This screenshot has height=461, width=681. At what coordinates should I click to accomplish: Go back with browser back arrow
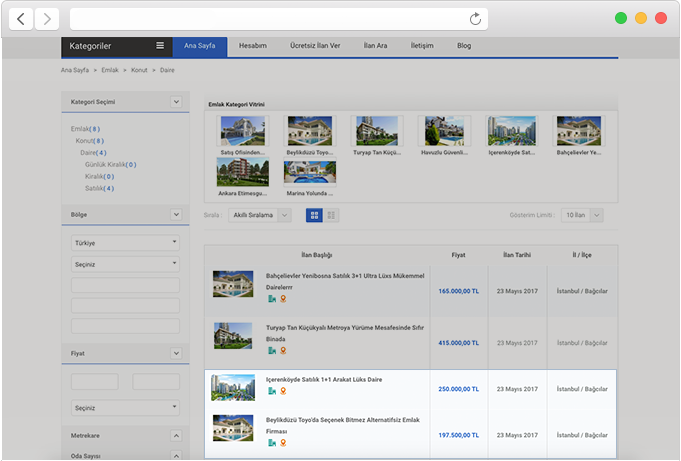tap(22, 19)
